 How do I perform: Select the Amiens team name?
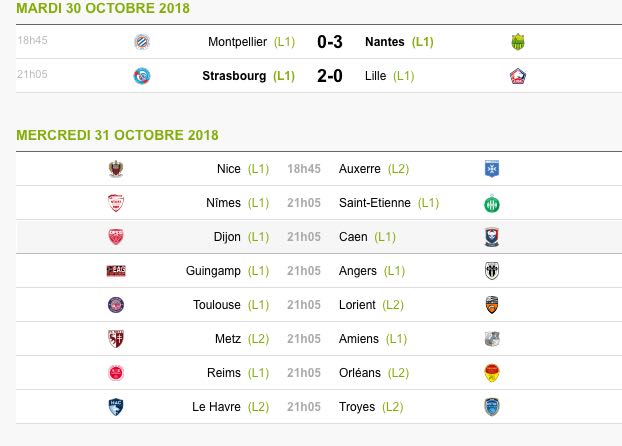[359, 339]
